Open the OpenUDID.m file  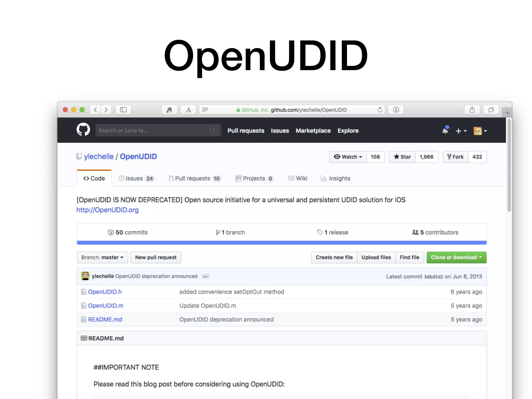click(105, 306)
